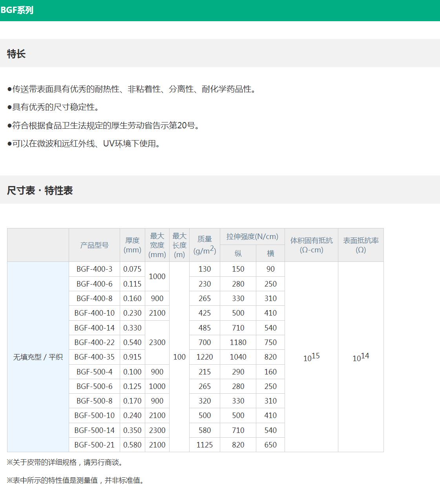The image size is (440, 504).
Task: Click the bullet about 耐热性、非粘着性 belt surface
Action: point(132,89)
